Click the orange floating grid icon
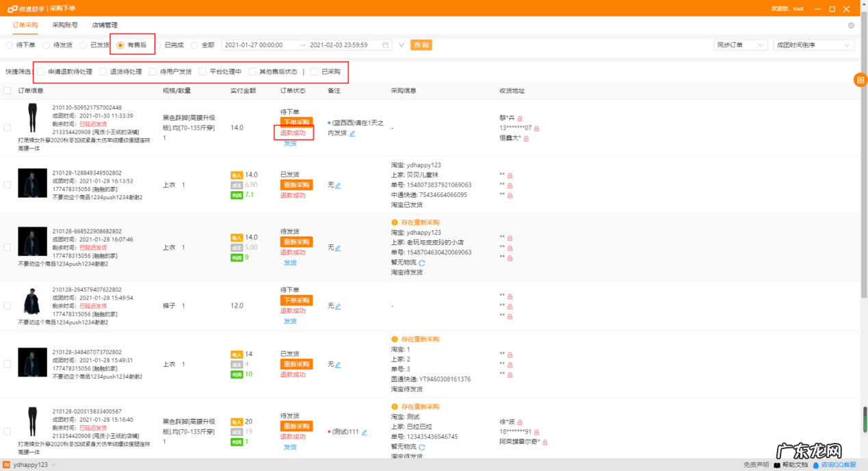Screen dimensions: 868x471 (860, 80)
